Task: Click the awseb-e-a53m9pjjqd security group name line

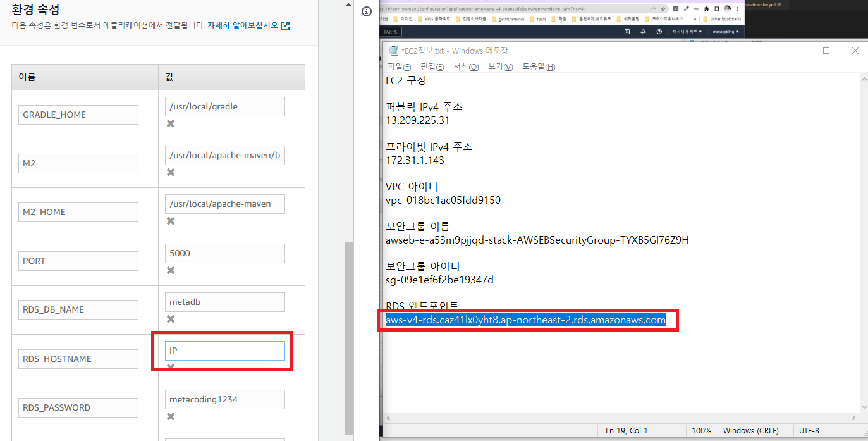Action: point(537,240)
